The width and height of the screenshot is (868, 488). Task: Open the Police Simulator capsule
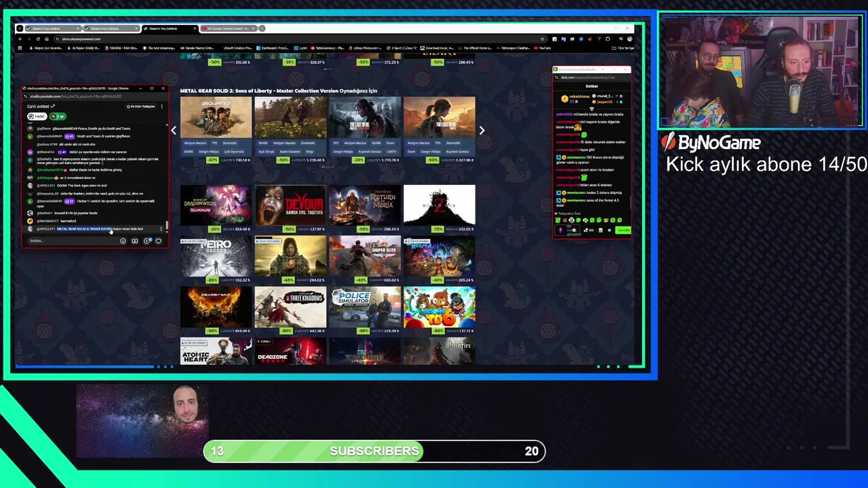(x=365, y=307)
